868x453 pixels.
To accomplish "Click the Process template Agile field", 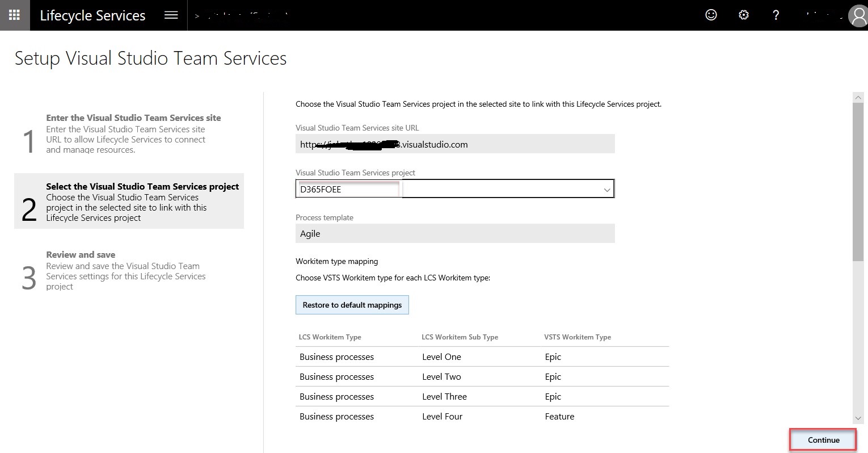I will click(455, 233).
